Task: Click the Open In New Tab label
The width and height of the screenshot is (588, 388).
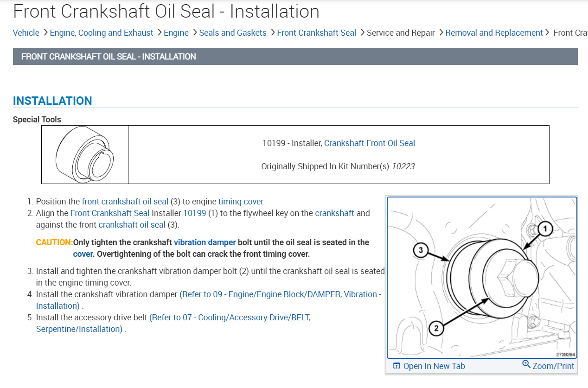Action: coord(434,366)
